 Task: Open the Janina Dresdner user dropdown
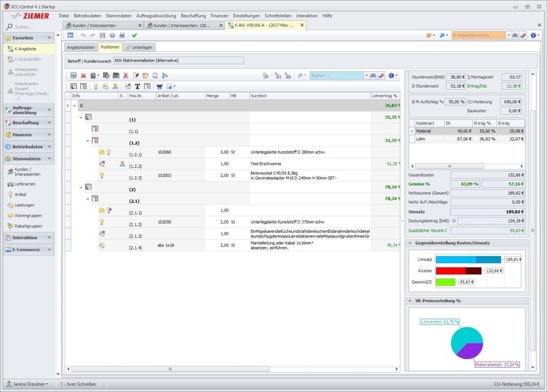click(x=31, y=384)
